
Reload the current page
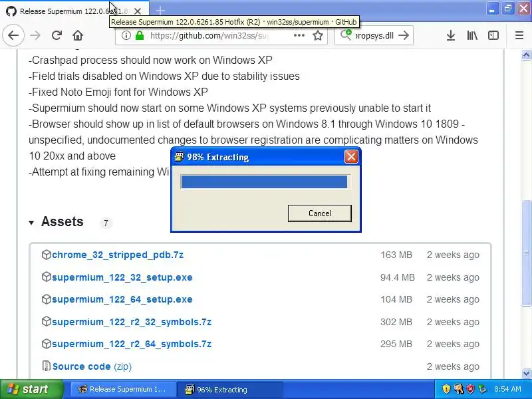point(57,35)
